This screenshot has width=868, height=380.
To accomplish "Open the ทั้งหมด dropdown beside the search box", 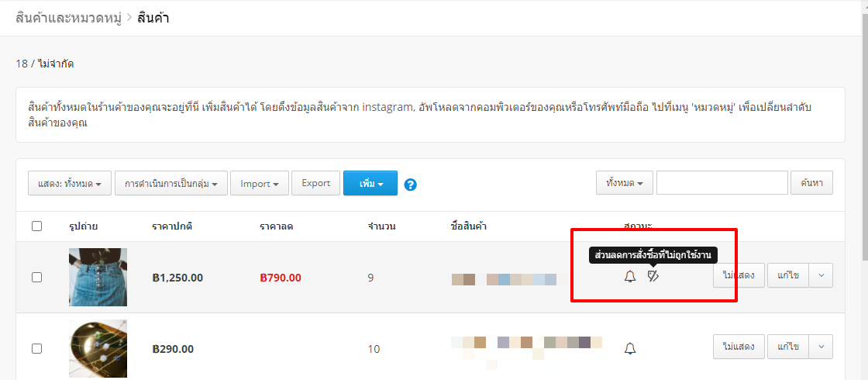I will click(x=625, y=183).
